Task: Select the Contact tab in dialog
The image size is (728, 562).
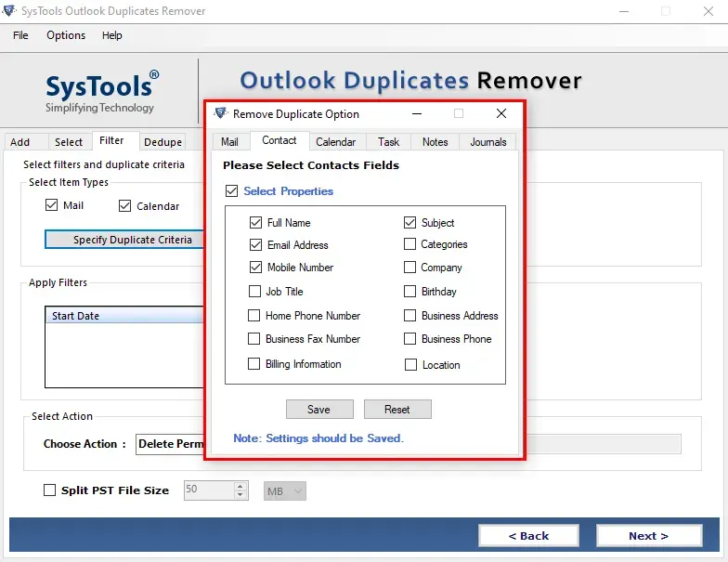Action: click(279, 140)
